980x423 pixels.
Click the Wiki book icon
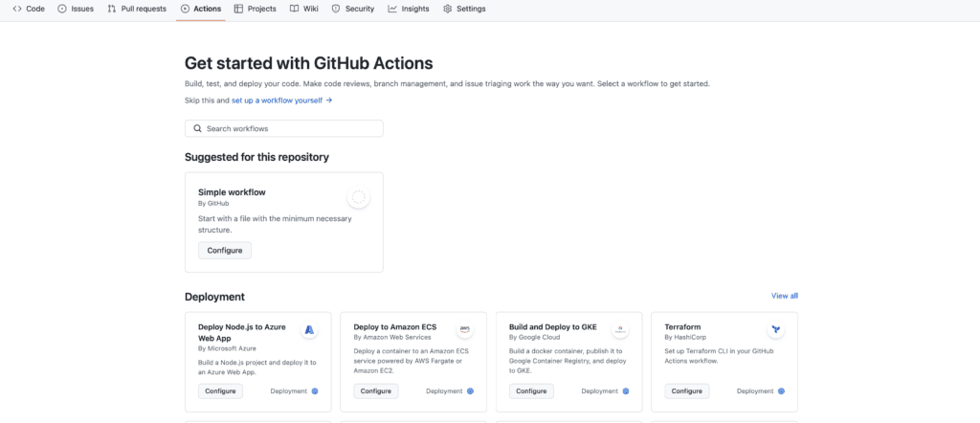(x=294, y=9)
